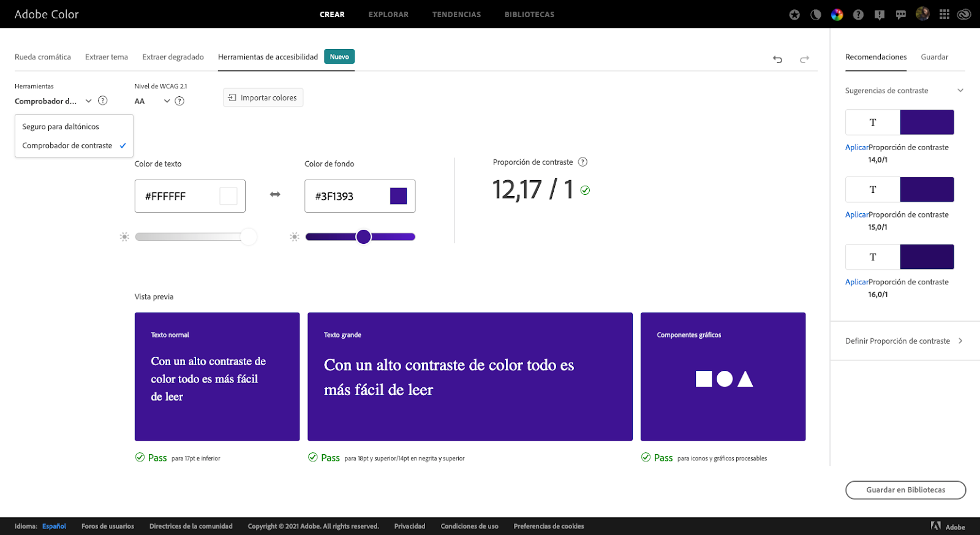Collapse Sugerencias de contraste section
Image resolution: width=980 pixels, height=535 pixels.
960,91
